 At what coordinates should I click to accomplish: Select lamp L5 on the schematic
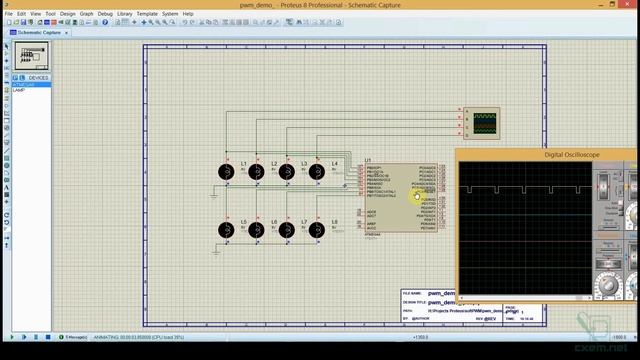(x=226, y=230)
